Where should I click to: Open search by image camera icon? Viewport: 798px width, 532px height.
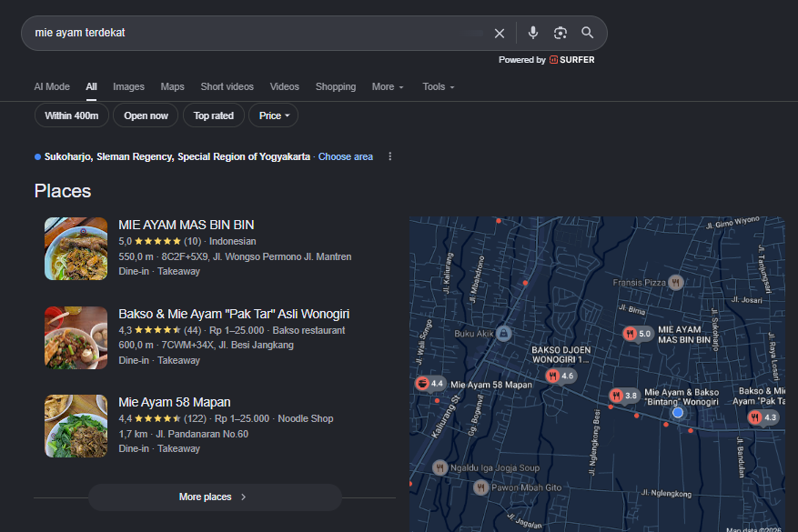[x=561, y=33]
